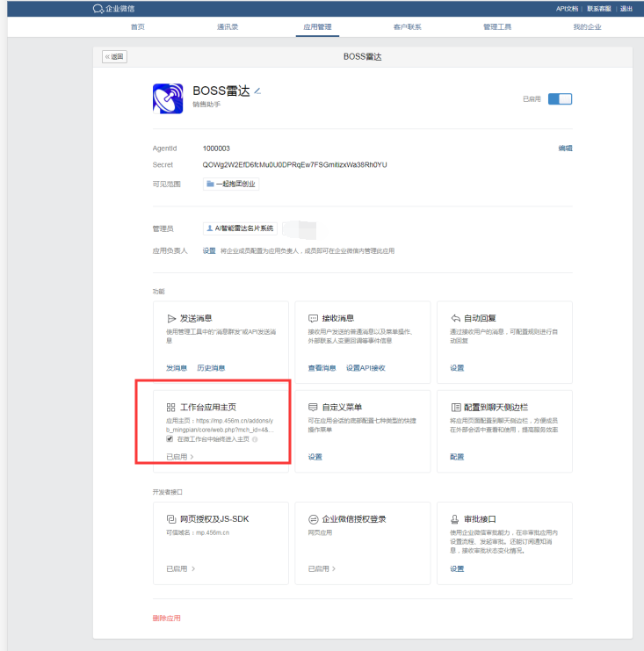Viewport: 644px width, 651px height.
Task: Click the pencil icon beside BOSS雷达 name
Action: pos(257,90)
